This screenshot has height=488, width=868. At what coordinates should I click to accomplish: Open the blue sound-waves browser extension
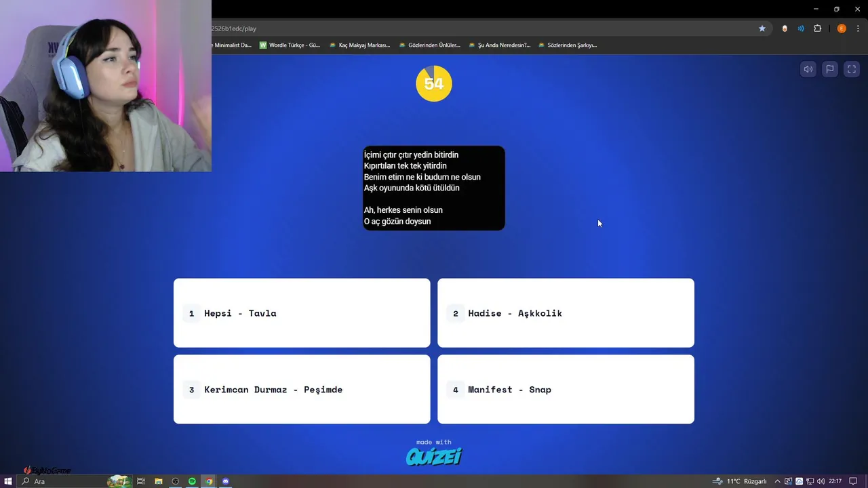pos(801,28)
